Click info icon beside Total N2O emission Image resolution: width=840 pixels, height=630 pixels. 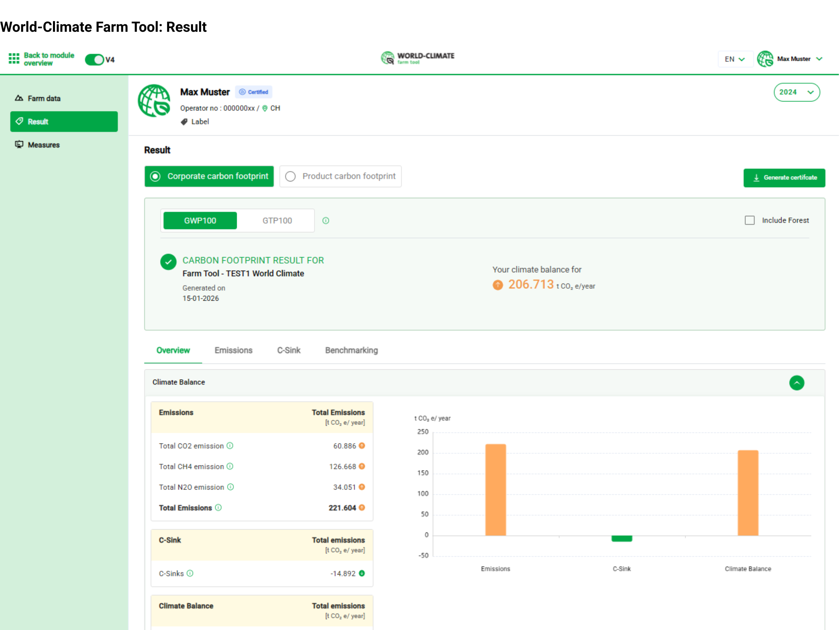tap(230, 487)
